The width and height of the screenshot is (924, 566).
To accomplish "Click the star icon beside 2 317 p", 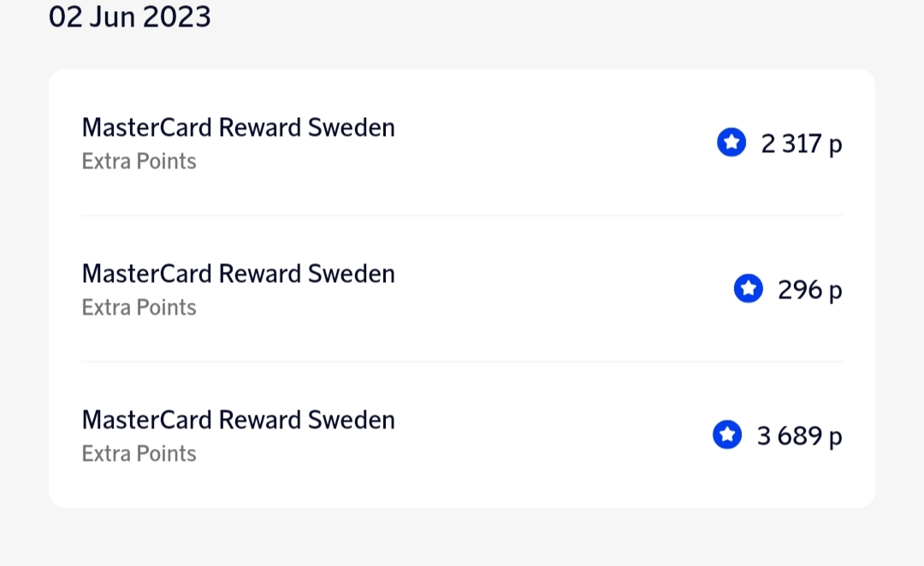I will [731, 143].
